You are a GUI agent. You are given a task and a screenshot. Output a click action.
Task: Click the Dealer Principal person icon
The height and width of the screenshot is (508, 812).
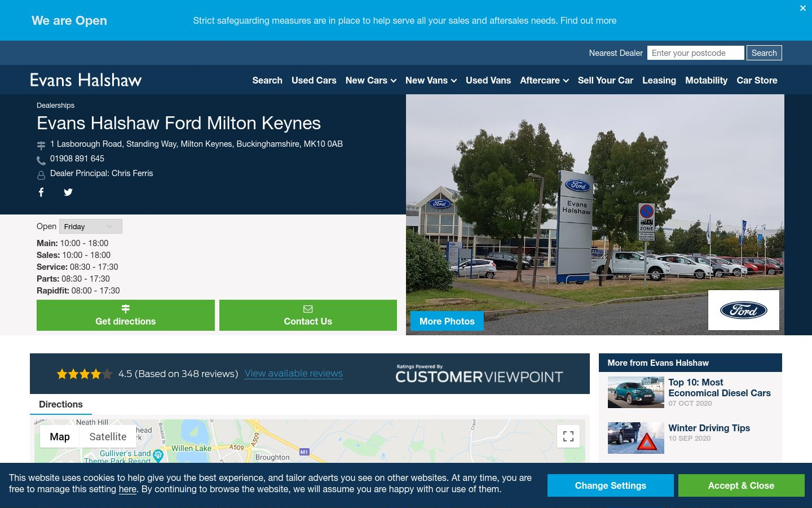[x=41, y=175]
